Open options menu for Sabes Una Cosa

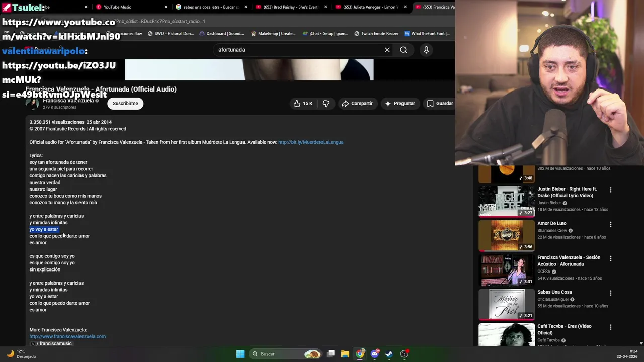(611, 293)
